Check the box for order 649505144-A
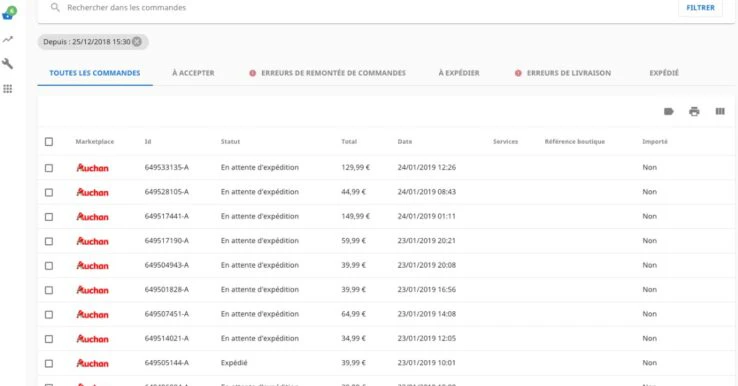 49,364
